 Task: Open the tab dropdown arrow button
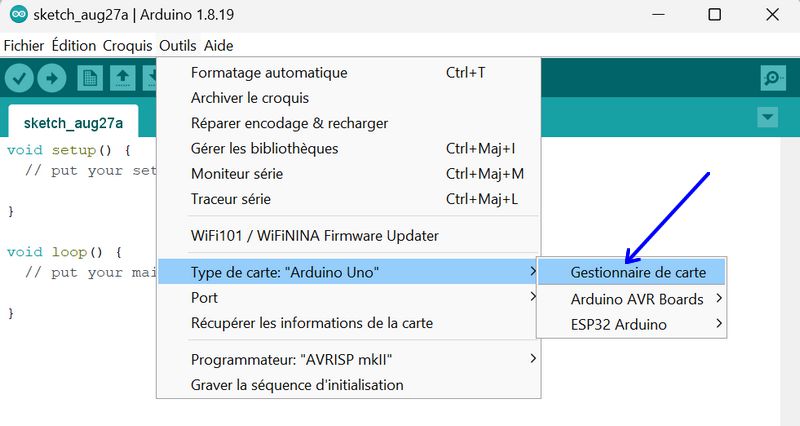tap(767, 117)
